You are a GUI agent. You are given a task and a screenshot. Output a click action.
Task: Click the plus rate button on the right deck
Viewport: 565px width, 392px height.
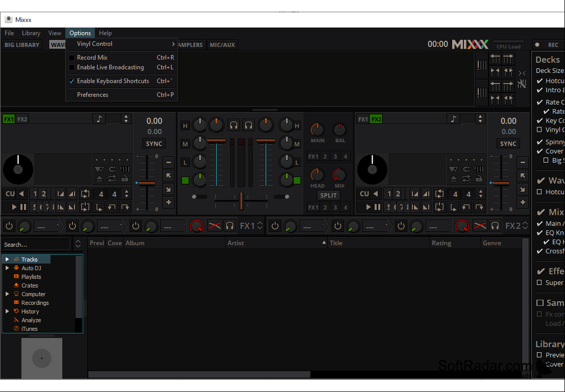[523, 202]
